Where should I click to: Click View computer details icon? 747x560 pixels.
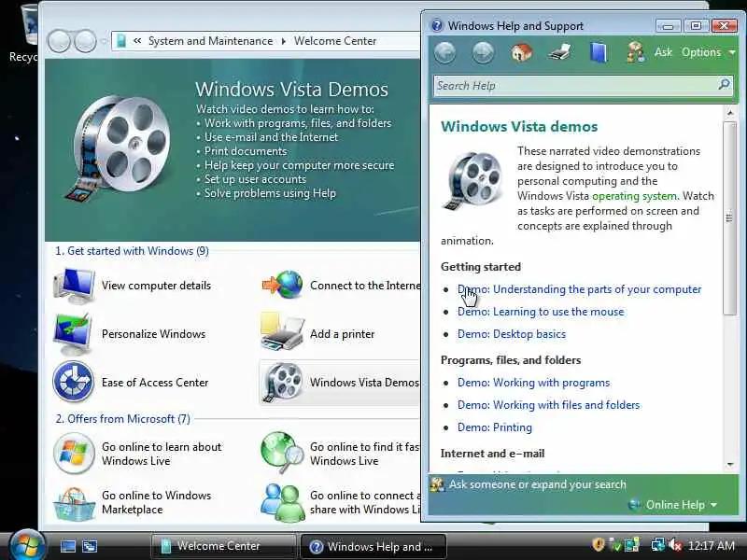point(75,286)
